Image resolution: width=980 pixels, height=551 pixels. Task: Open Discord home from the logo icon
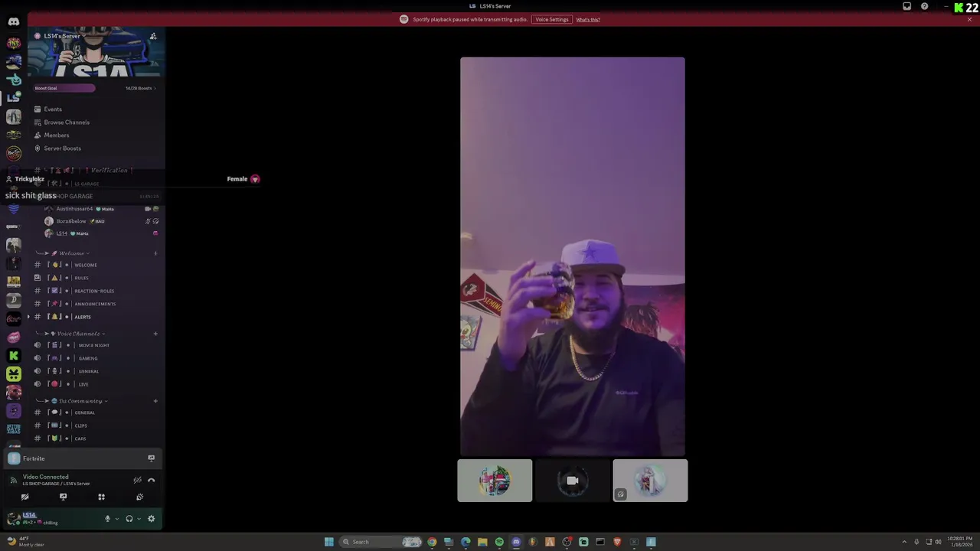pyautogui.click(x=13, y=21)
